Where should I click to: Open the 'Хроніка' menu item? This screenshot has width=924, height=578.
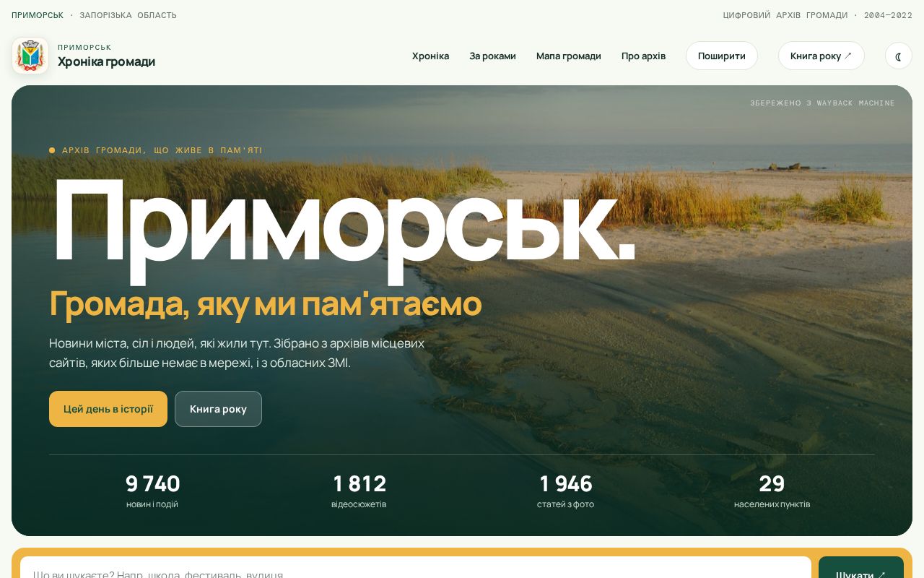tap(430, 56)
